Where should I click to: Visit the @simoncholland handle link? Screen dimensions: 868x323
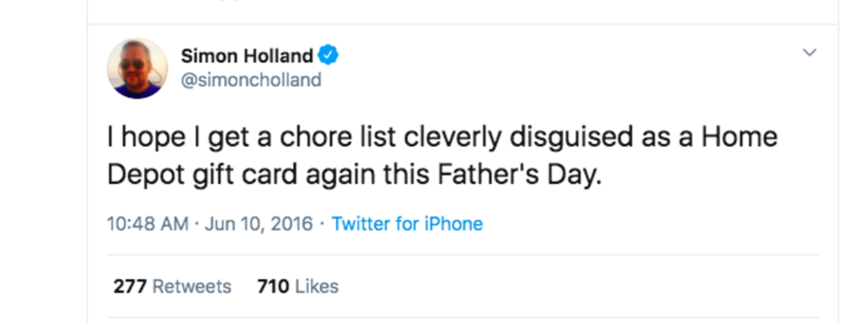(251, 80)
